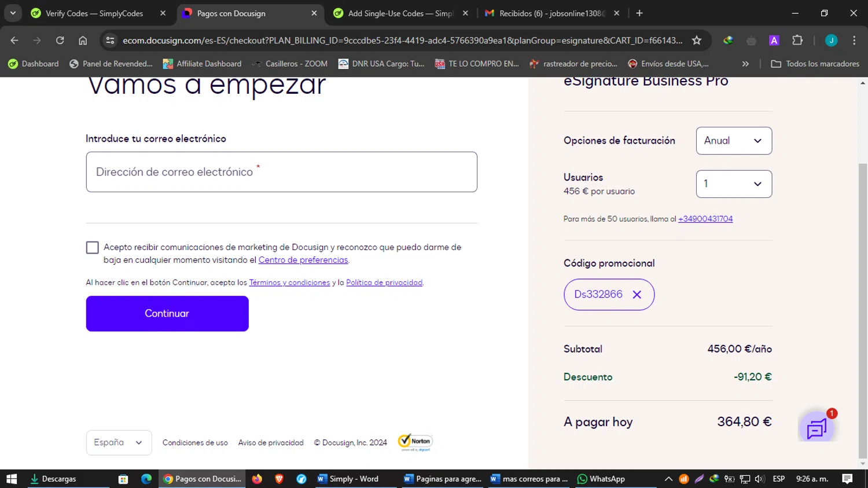Open the DNR USA Cargo bookmark
Screen dimensions: 868x488
[381, 64]
